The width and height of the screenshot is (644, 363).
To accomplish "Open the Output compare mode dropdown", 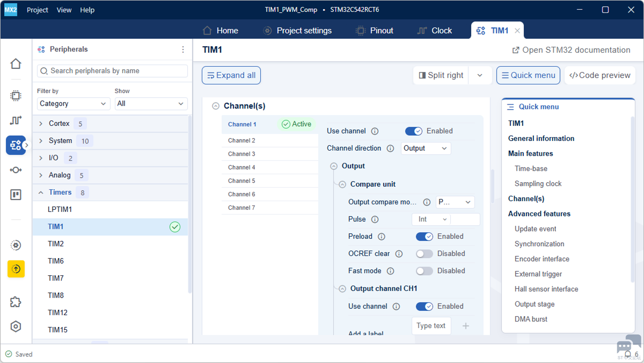I will coord(455,202).
